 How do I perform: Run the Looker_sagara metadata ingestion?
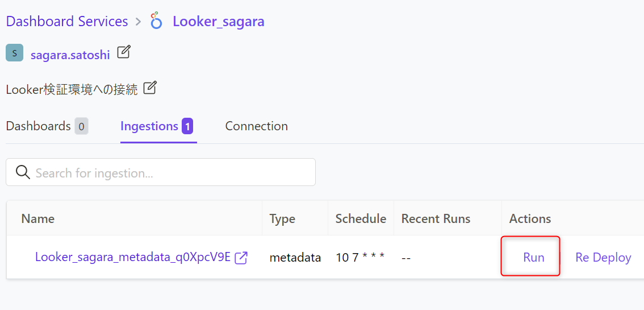point(533,257)
